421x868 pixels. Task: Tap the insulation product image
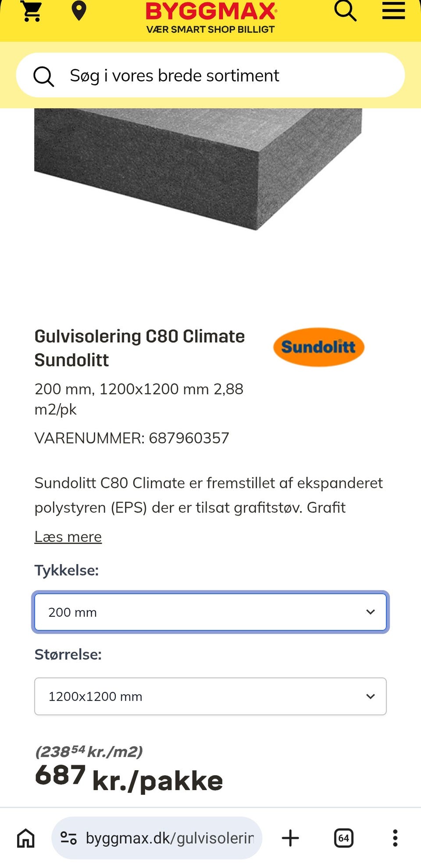point(198,169)
